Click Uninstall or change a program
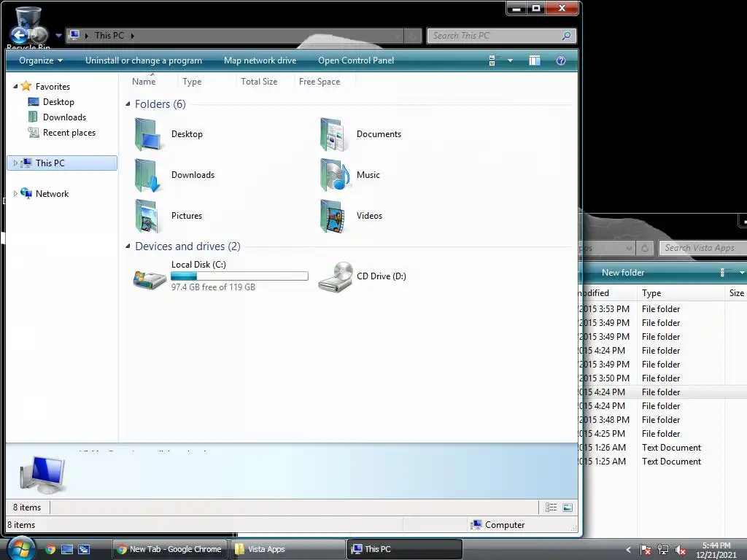This screenshot has width=747, height=560. 144,61
